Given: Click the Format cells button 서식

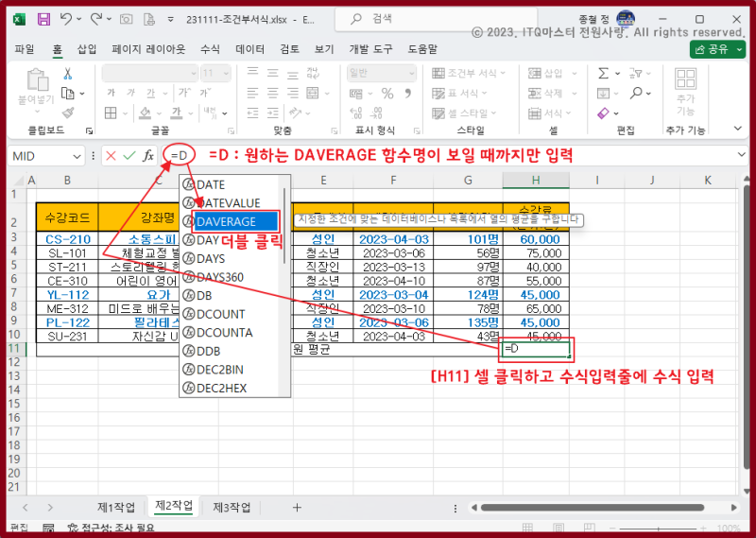Looking at the screenshot, I should (550, 113).
